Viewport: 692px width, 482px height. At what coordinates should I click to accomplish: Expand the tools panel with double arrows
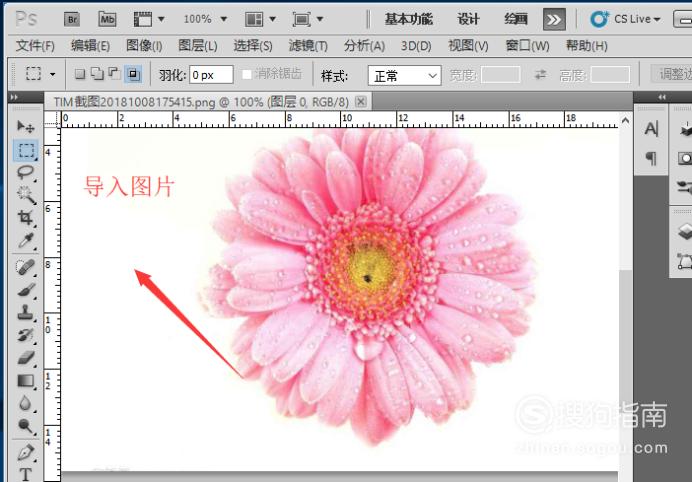14,97
